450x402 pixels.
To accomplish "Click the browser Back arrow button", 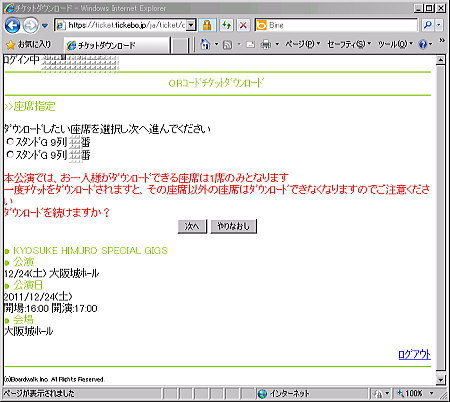I will point(13,25).
